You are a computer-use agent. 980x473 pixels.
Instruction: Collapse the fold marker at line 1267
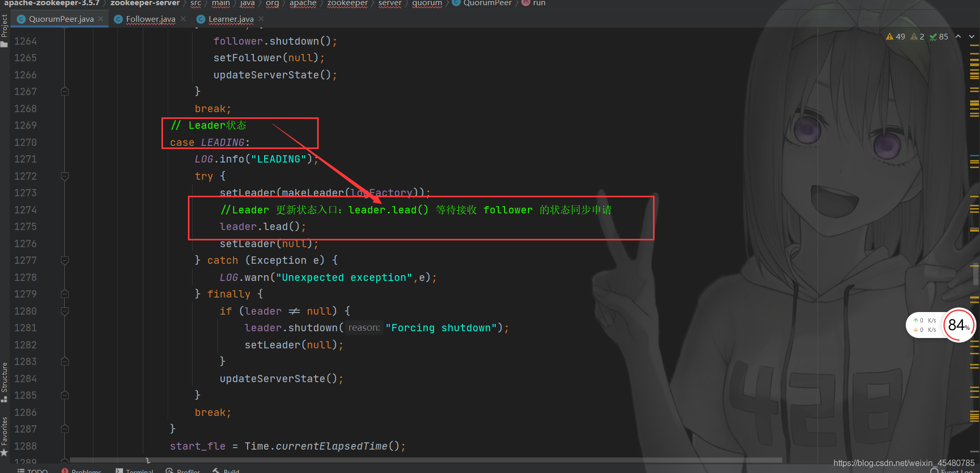pyautogui.click(x=65, y=91)
